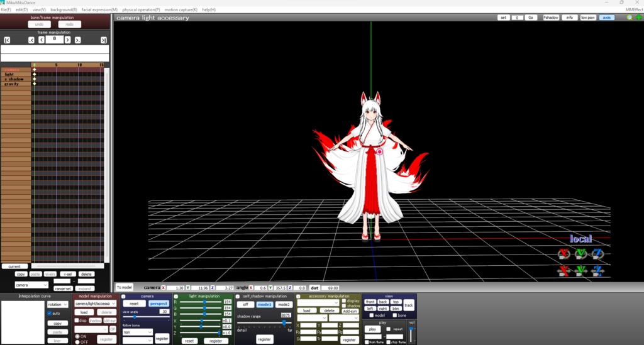Viewport: 644px width, 345px height.
Task: Enable the accessory shadow checkbox
Action: [344, 305]
